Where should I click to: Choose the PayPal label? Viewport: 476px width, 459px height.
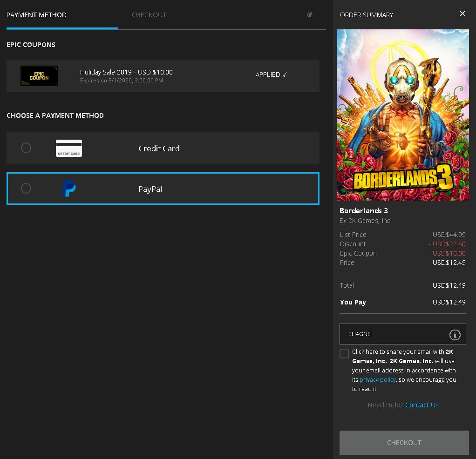(x=150, y=189)
